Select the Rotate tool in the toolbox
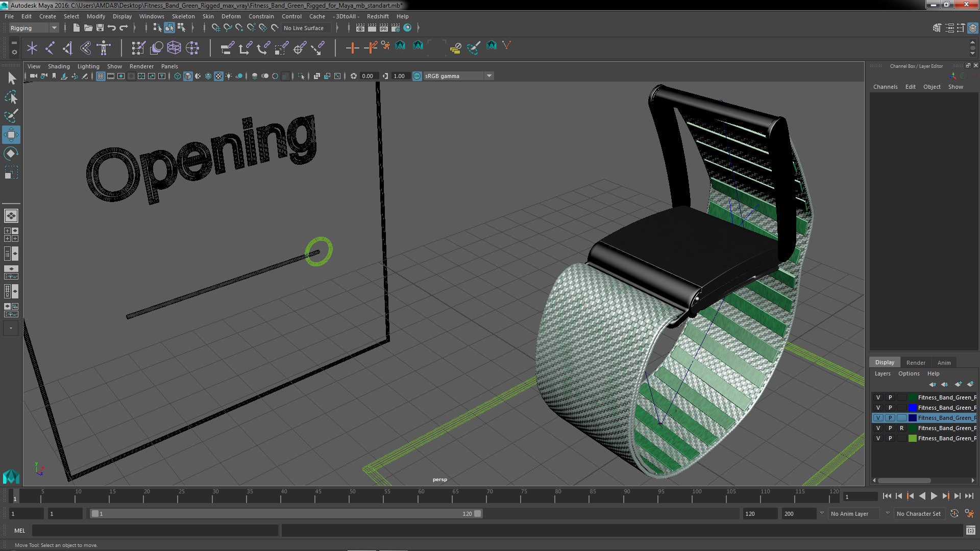 pyautogui.click(x=11, y=154)
